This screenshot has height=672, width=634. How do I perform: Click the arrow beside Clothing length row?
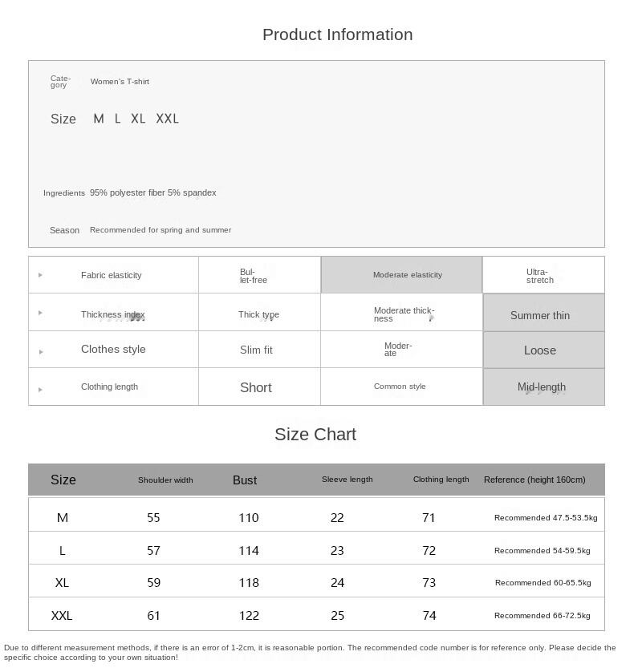[x=40, y=389]
